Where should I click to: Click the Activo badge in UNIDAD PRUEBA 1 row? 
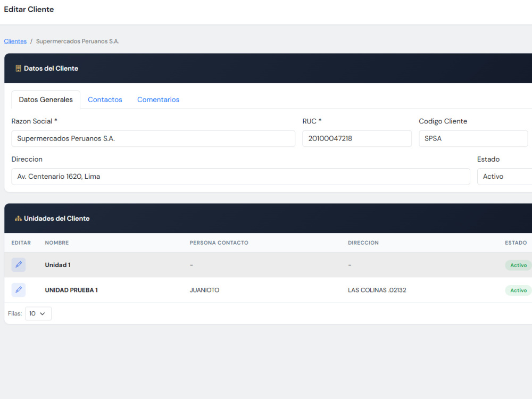(518, 290)
